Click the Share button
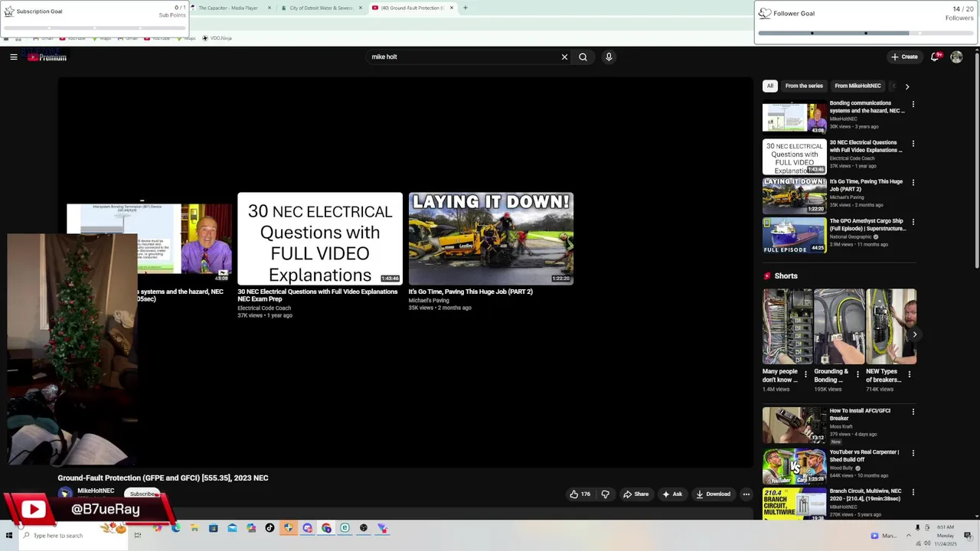The width and height of the screenshot is (980, 551). [x=635, y=494]
